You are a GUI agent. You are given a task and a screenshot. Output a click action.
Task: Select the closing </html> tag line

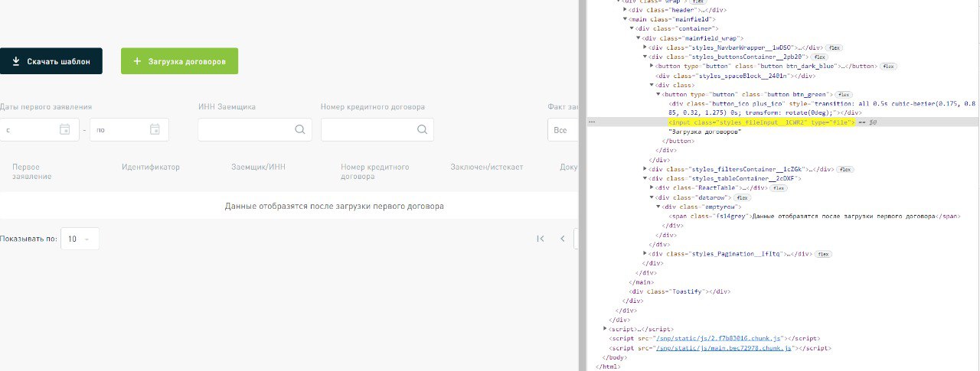tap(609, 366)
